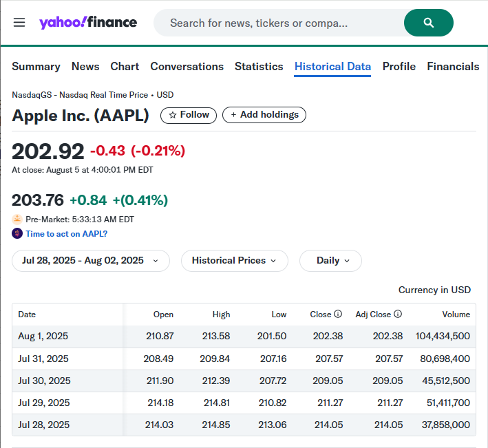Open the Historical Prices dropdown
The width and height of the screenshot is (488, 448).
click(x=234, y=261)
